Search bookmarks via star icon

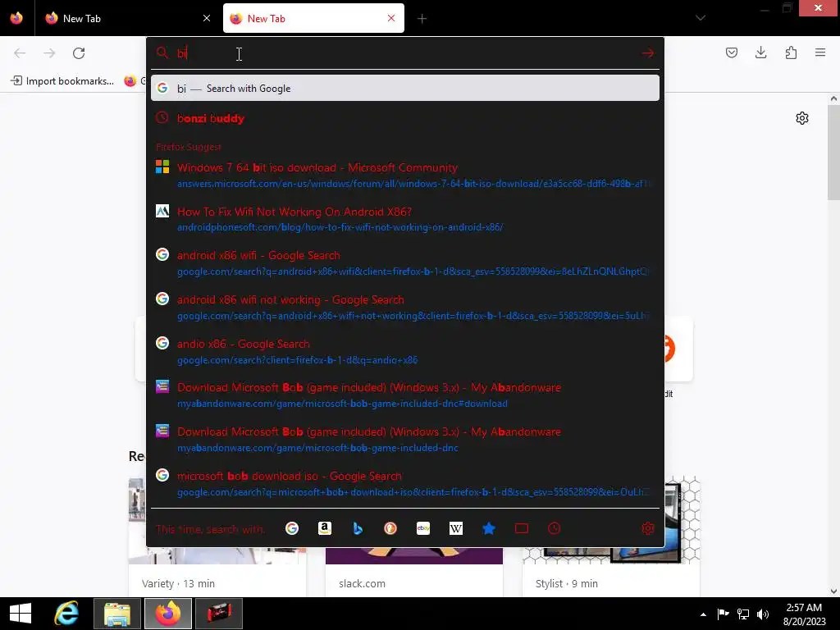[x=489, y=529]
